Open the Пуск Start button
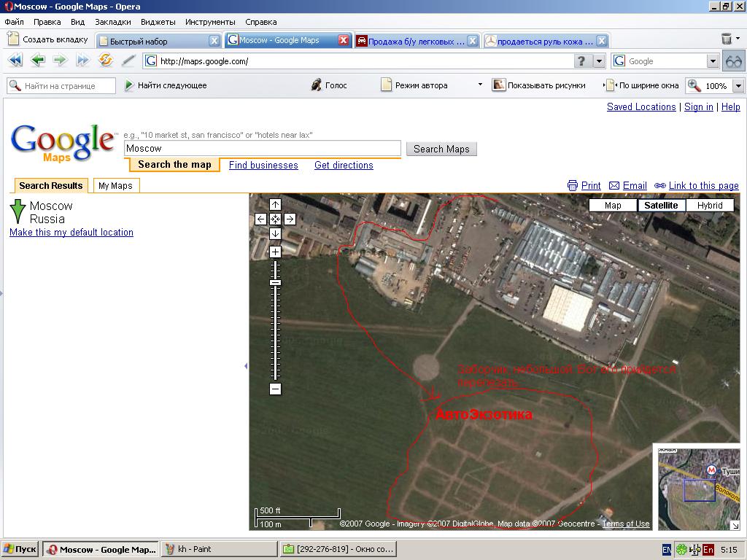The image size is (747, 560). click(20, 549)
